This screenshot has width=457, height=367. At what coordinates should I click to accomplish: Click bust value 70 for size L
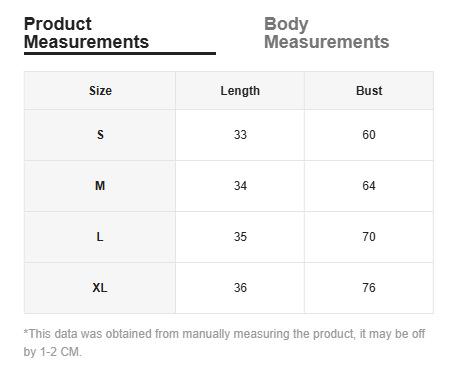click(x=369, y=237)
